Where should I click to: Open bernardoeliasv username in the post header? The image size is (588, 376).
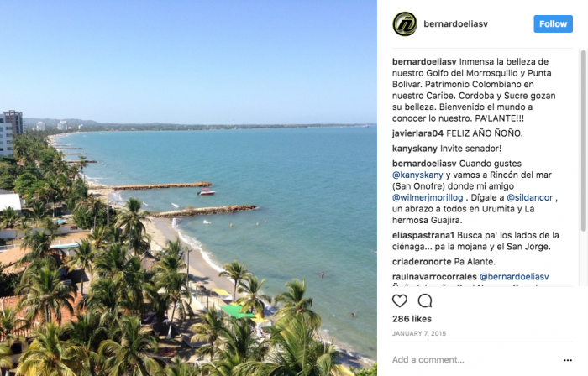tap(455, 24)
